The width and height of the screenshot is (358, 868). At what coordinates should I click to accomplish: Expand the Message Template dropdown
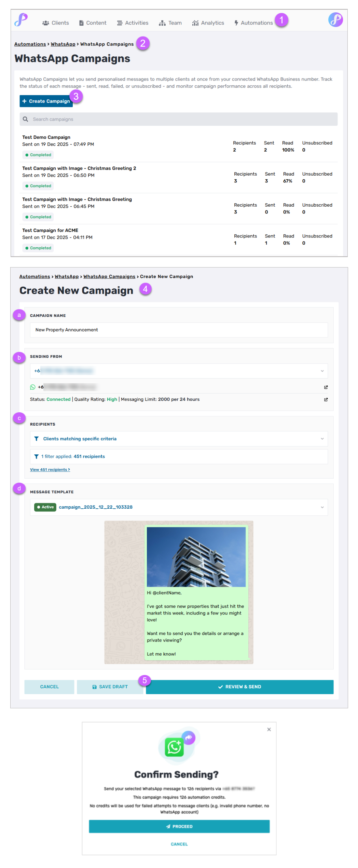click(x=322, y=507)
